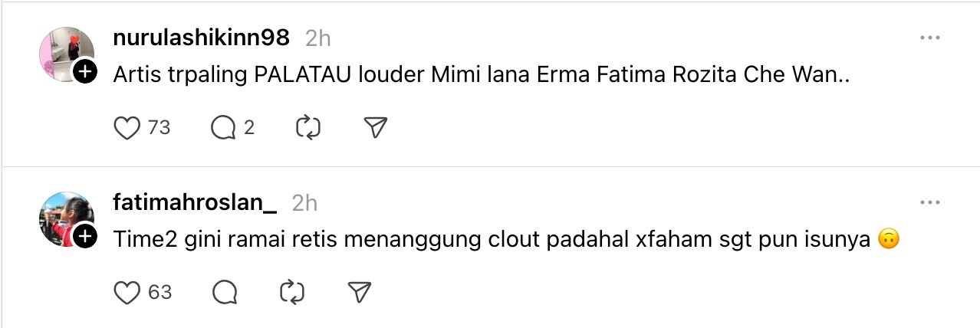This screenshot has height=328, width=980.
Task: Repost the nurulashikinn98 post
Action: (307, 128)
